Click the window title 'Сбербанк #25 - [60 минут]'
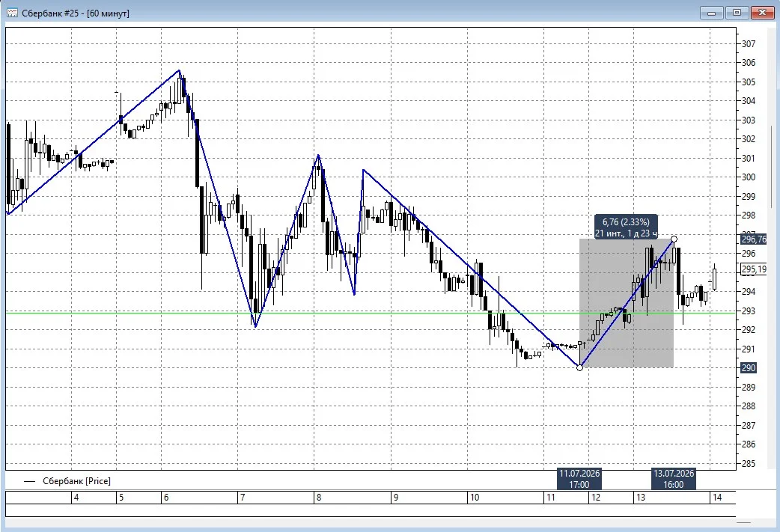 pos(76,13)
